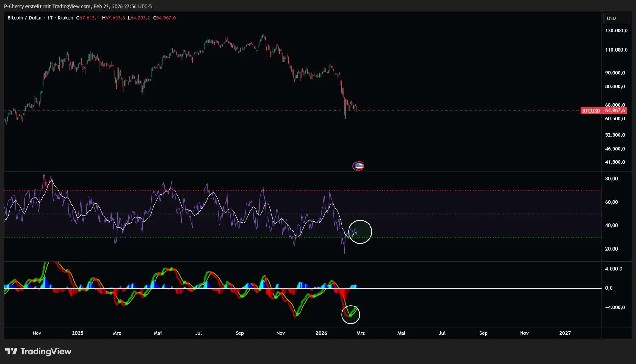The width and height of the screenshot is (636, 364).
Task: Click the −4.000,0 MACD scale label
Action: (615, 307)
